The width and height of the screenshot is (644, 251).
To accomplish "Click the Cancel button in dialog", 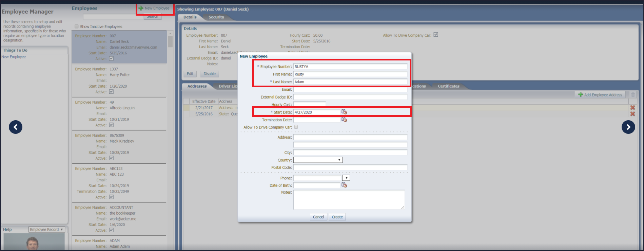I will click(318, 217).
